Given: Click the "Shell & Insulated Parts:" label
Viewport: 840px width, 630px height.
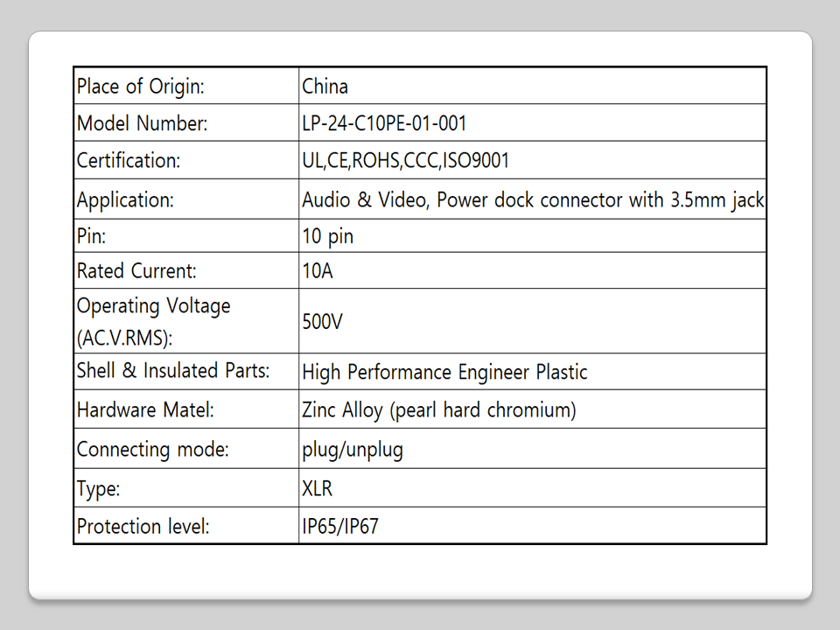Looking at the screenshot, I should 173,371.
